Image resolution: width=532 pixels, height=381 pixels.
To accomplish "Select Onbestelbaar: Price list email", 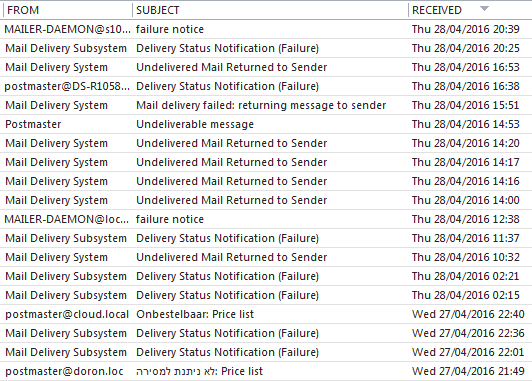I will (266, 314).
